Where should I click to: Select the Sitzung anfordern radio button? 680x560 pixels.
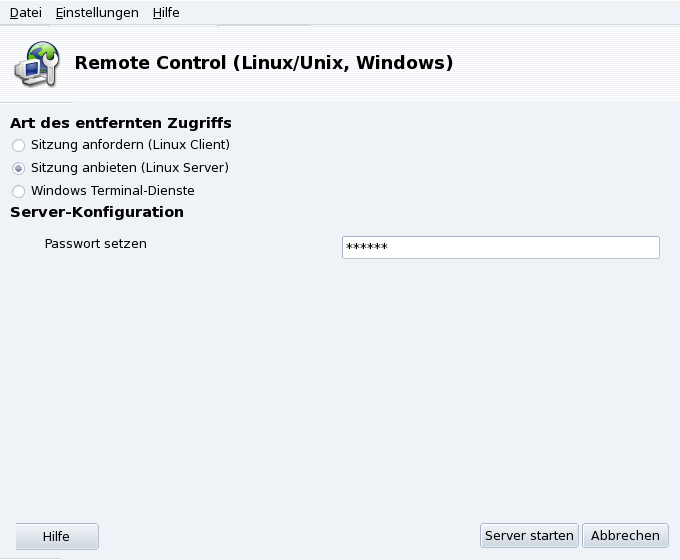pyautogui.click(x=18, y=145)
